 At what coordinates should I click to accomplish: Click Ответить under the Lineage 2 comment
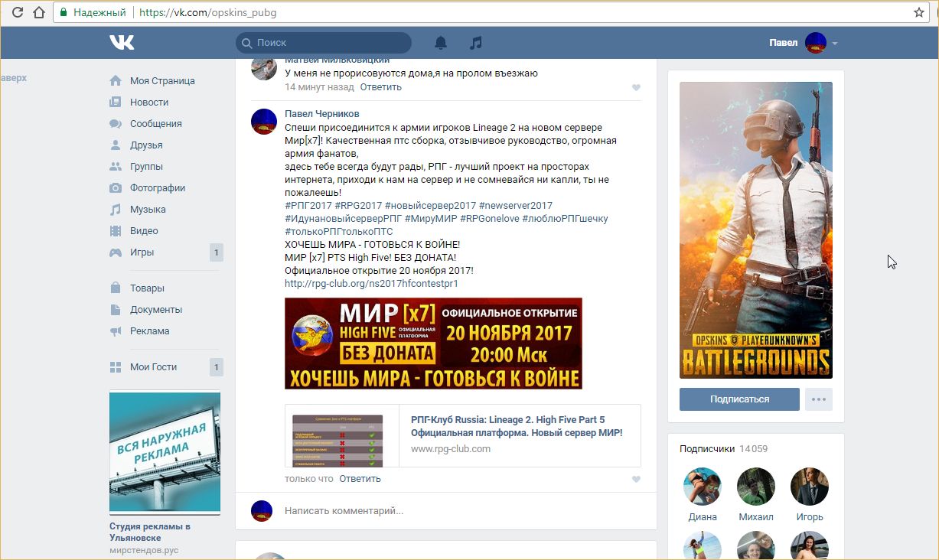tap(360, 479)
